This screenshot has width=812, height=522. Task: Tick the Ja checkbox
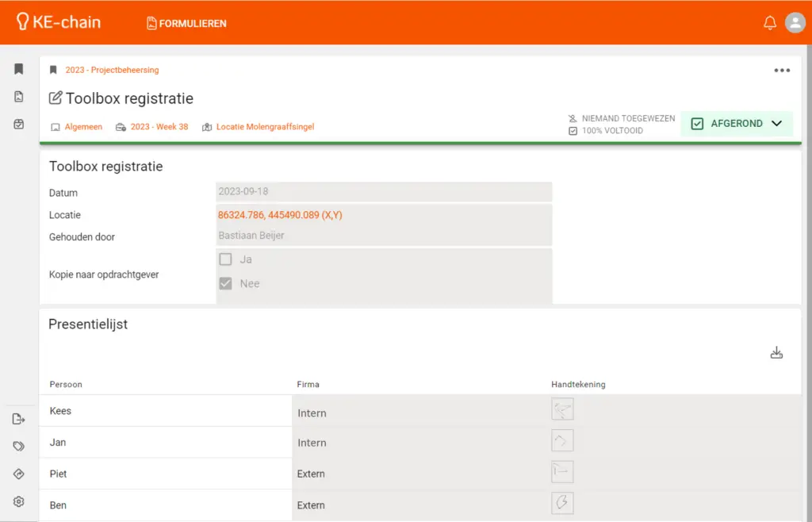coord(226,259)
